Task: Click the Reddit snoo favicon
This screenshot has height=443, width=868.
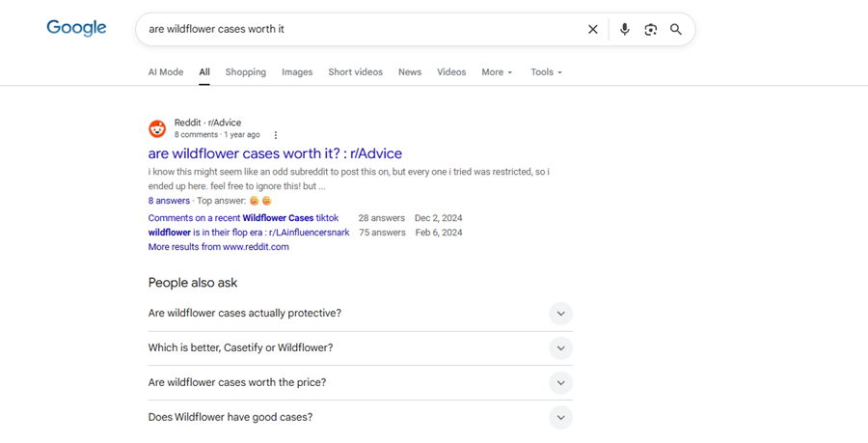Action: (x=157, y=128)
